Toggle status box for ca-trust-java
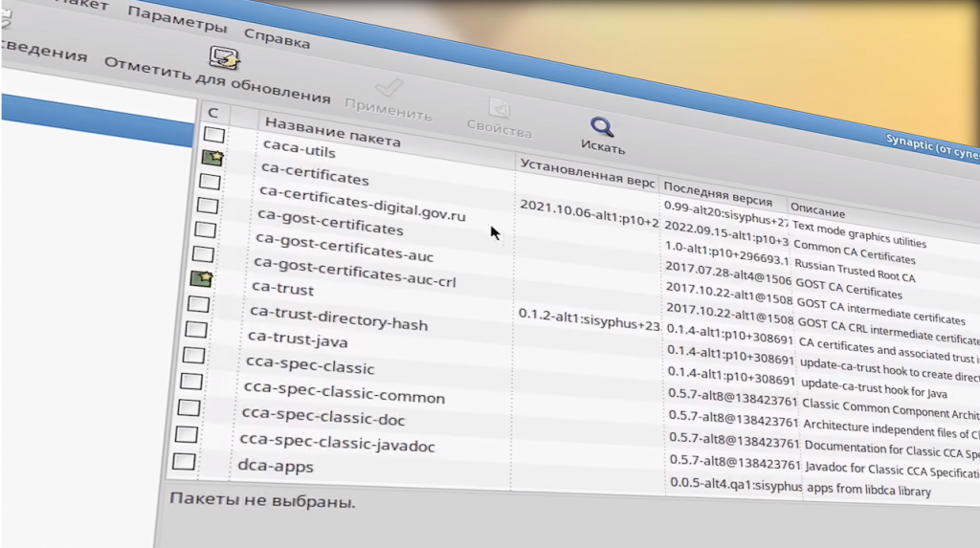980x548 pixels. 195,329
